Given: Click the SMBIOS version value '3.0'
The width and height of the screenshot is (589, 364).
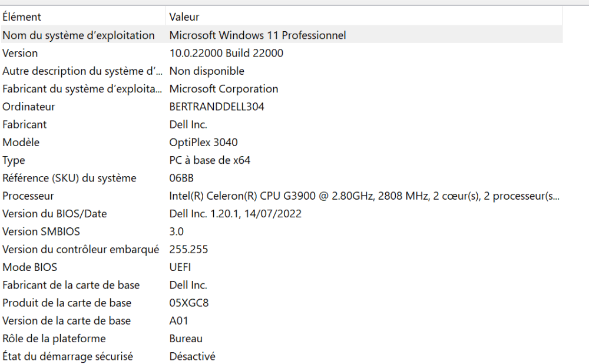Looking at the screenshot, I should [176, 232].
